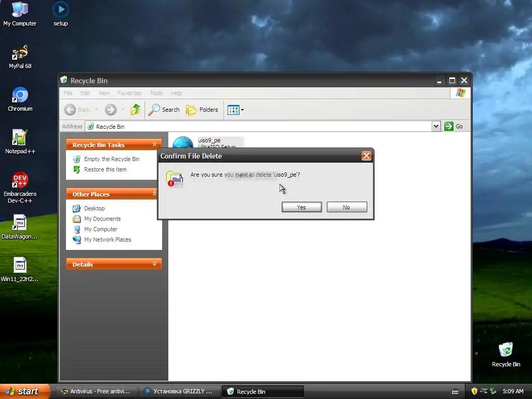532x399 pixels.
Task: Click the Back navigation button
Action: [77, 110]
